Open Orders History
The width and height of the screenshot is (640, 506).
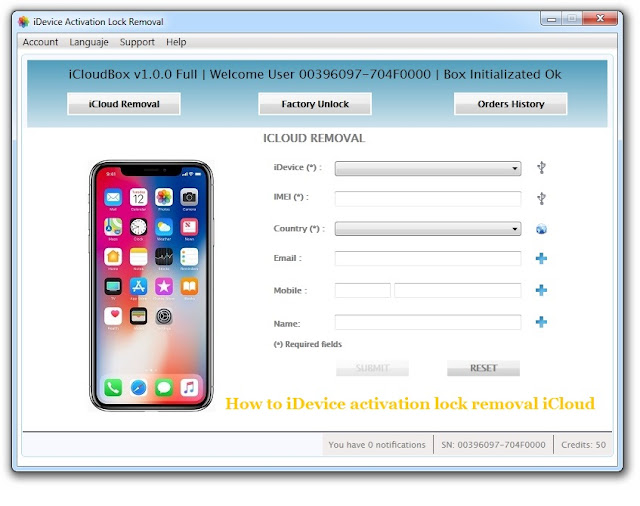point(511,104)
